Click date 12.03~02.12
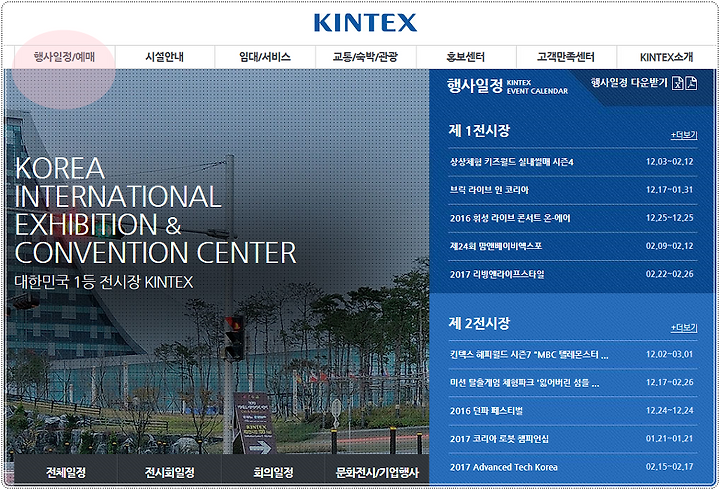Viewport: 720px width, 490px height. click(x=669, y=162)
